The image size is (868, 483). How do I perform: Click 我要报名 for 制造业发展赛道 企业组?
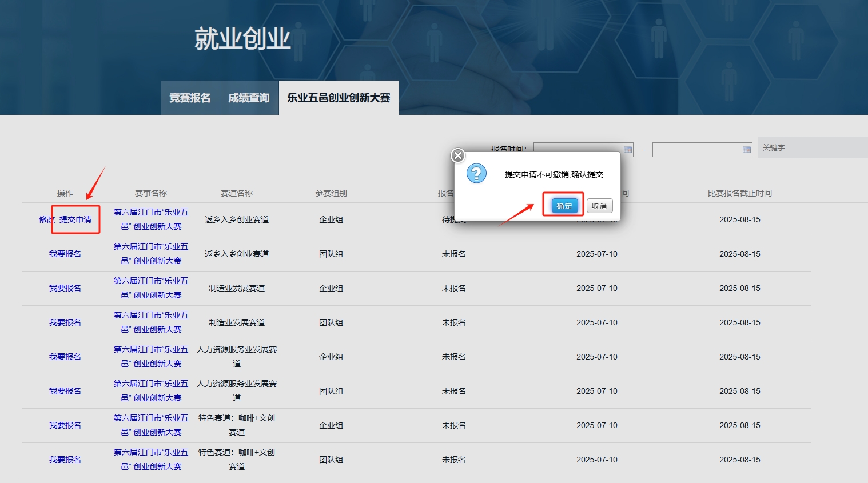(65, 288)
